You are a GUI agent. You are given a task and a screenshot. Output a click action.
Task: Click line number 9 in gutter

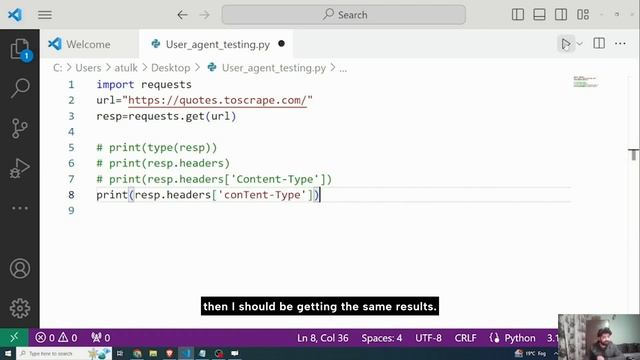coord(71,211)
